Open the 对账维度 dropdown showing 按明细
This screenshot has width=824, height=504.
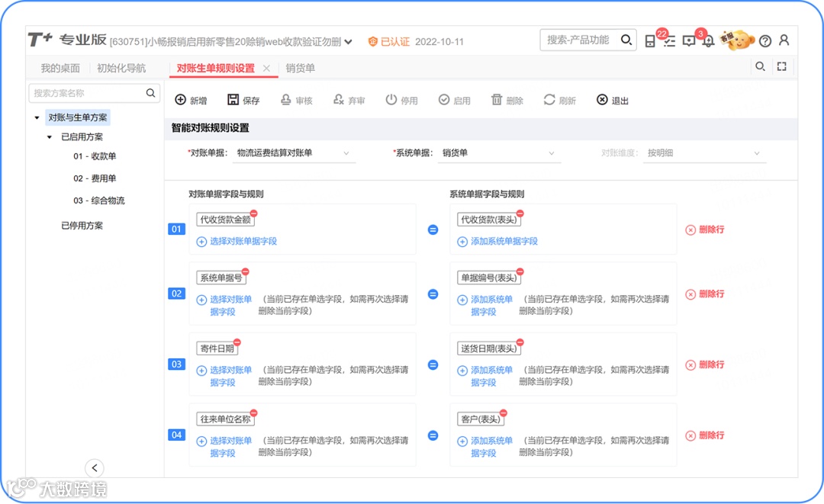click(x=704, y=152)
